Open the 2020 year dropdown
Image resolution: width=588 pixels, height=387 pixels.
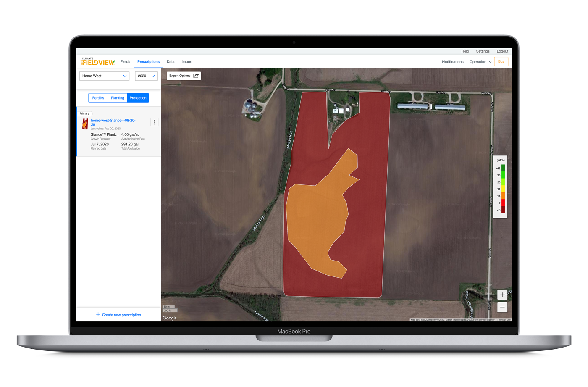146,76
